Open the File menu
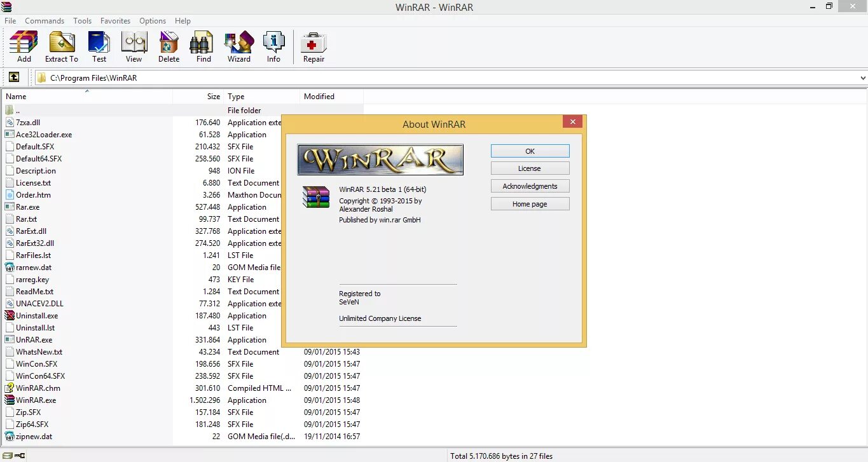The width and height of the screenshot is (868, 462). pyautogui.click(x=10, y=21)
